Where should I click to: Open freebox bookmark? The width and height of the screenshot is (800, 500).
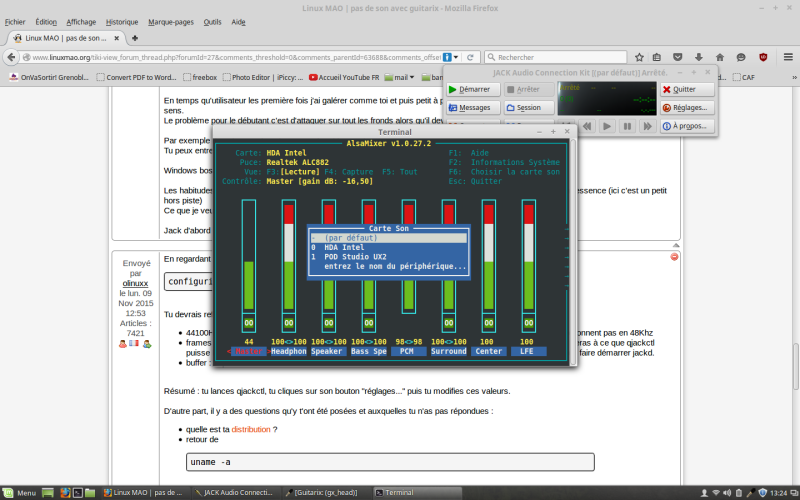(200, 78)
